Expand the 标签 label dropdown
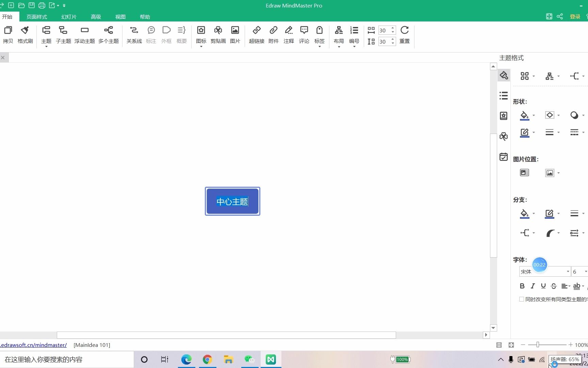This screenshot has height=368, width=588. 320,46
